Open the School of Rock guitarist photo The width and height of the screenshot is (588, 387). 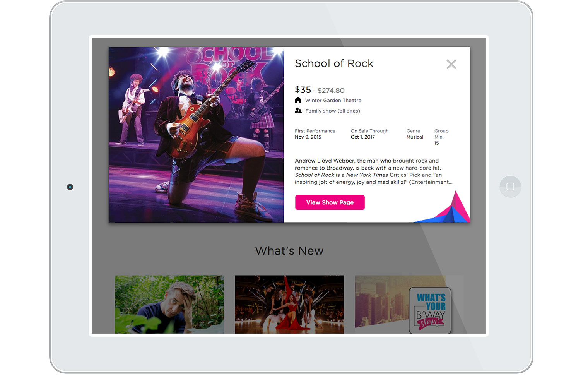[196, 135]
